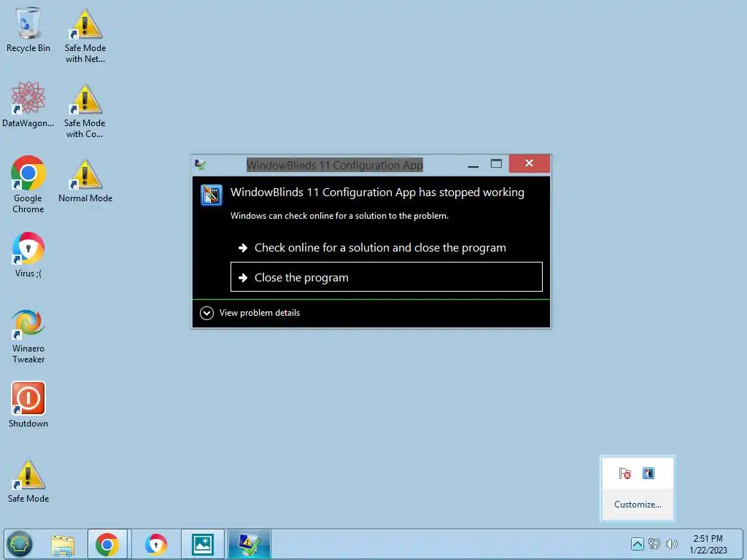Select Google Chrome desktop shortcut
This screenshot has width=747, height=560.
pyautogui.click(x=28, y=184)
